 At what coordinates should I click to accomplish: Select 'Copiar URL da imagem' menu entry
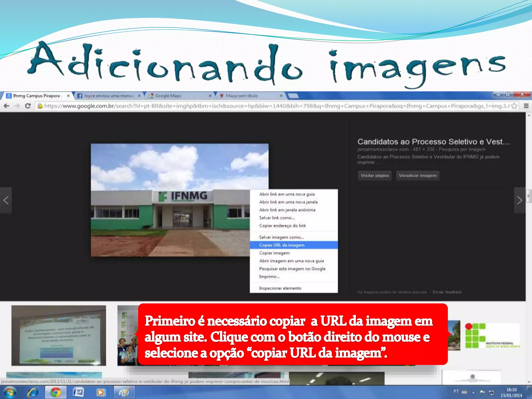[x=282, y=245]
